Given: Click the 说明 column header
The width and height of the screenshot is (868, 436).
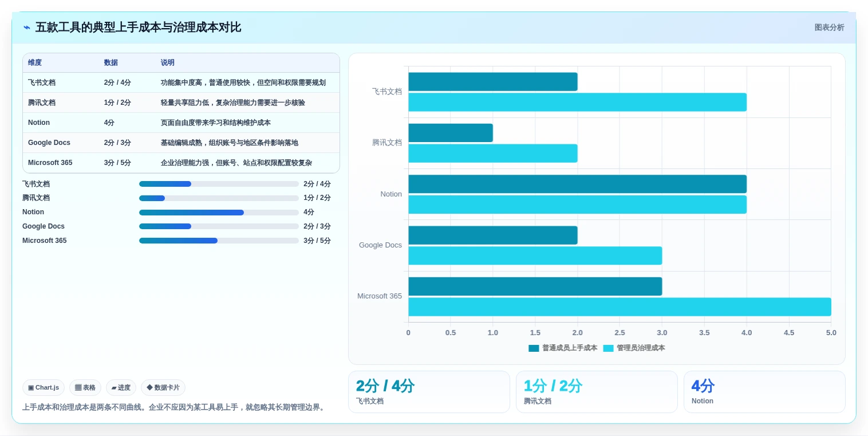Looking at the screenshot, I should coord(168,63).
